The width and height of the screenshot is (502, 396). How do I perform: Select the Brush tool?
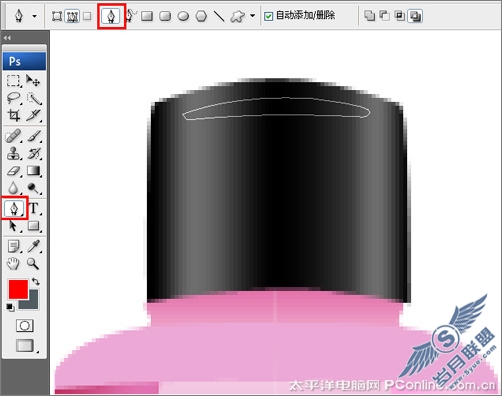pos(34,136)
